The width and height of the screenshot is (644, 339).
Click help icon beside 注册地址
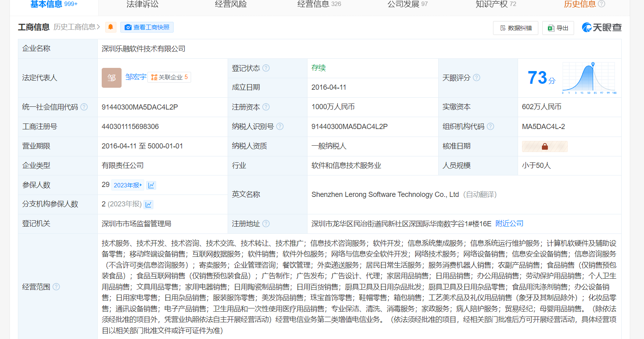click(x=266, y=223)
